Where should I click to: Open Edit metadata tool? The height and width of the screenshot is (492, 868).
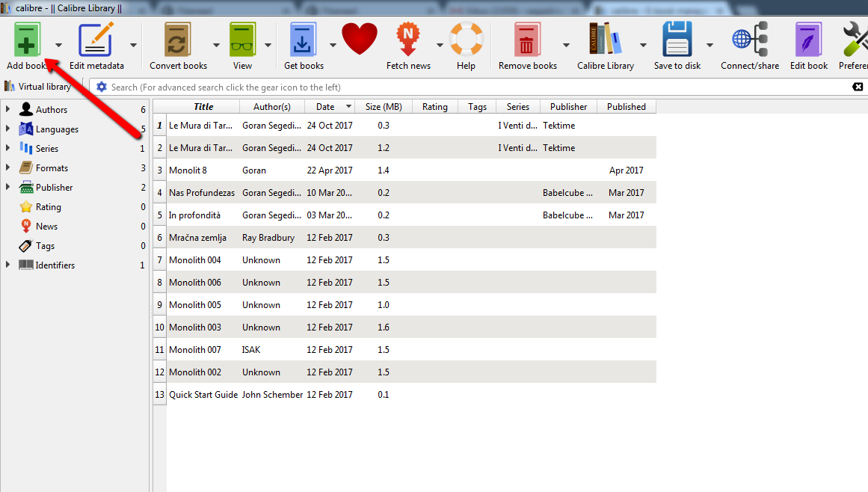click(x=96, y=40)
